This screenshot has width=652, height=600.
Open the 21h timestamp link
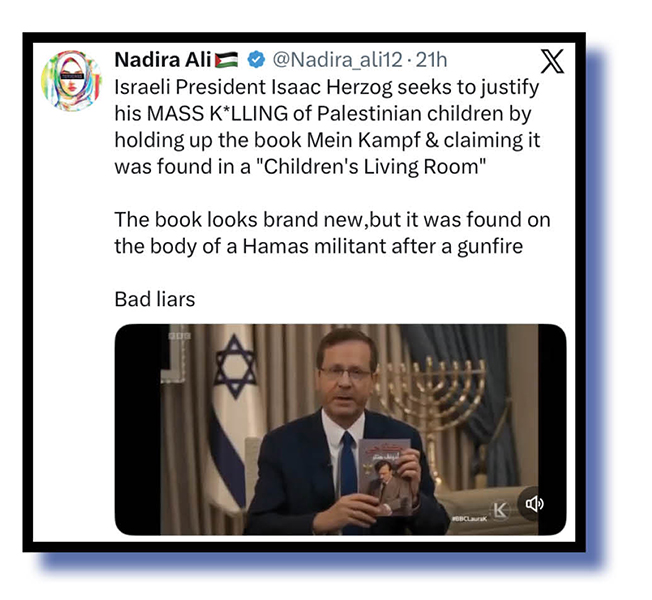[x=431, y=60]
